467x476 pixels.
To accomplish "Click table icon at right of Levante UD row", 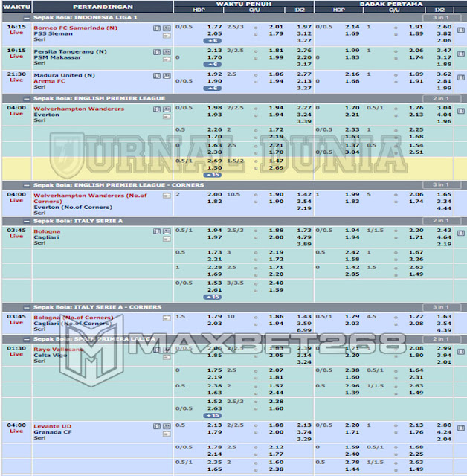I will pyautogui.click(x=461, y=428).
